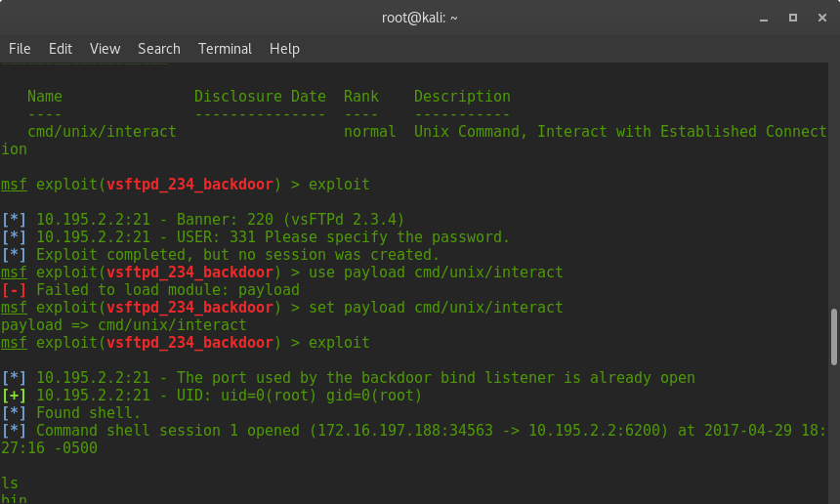Click 'Unix Command, Interact with Established' description
Viewport: 840px width, 504px height.
tap(585, 132)
